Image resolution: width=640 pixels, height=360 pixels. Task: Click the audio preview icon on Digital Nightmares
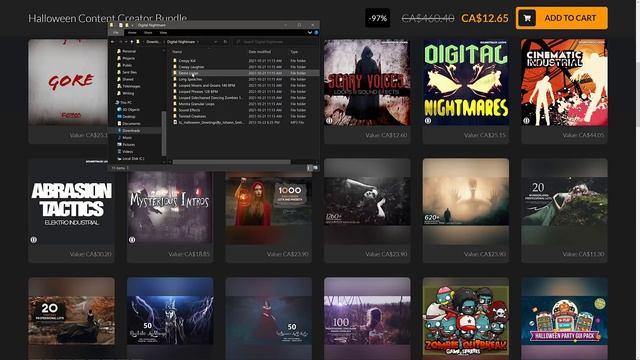tap(428, 121)
